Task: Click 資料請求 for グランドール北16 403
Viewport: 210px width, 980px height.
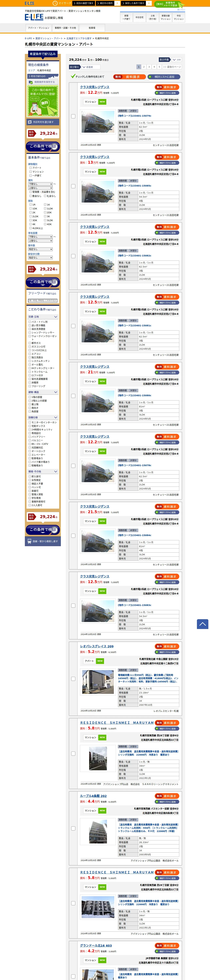Action: [167, 946]
